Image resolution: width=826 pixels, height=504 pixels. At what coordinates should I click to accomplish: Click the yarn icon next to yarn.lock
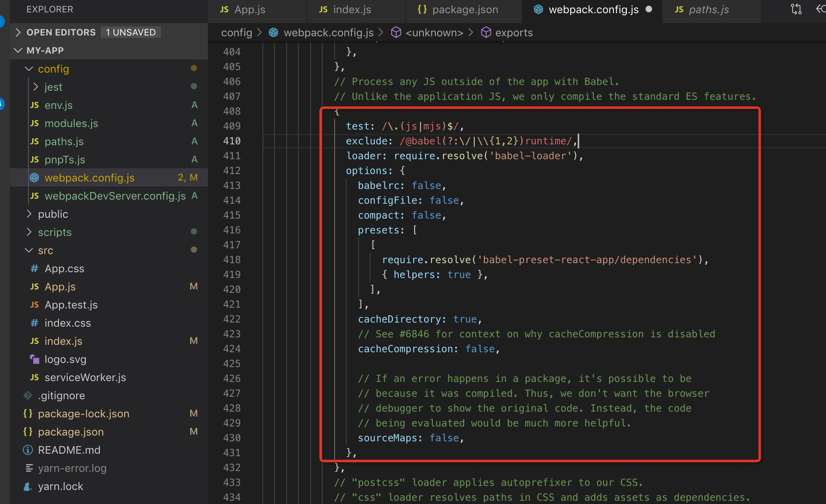click(28, 486)
